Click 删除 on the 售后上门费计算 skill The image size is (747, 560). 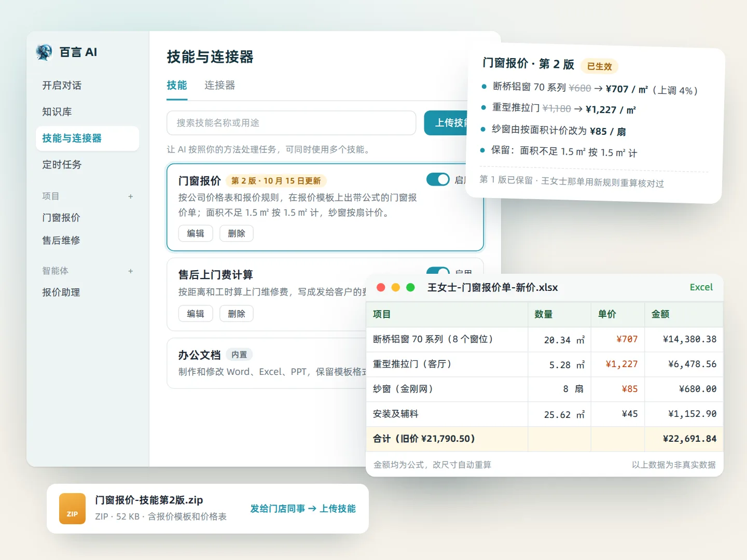click(237, 314)
